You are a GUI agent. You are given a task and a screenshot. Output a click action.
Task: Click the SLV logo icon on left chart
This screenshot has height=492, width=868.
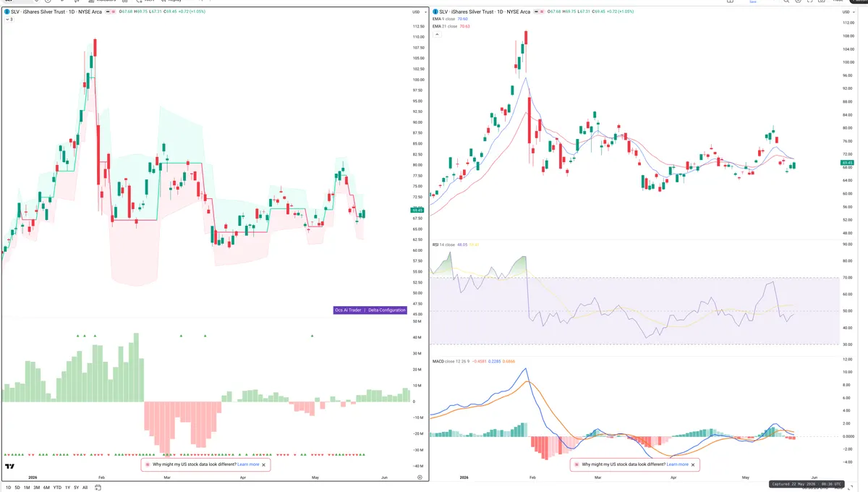coord(7,12)
